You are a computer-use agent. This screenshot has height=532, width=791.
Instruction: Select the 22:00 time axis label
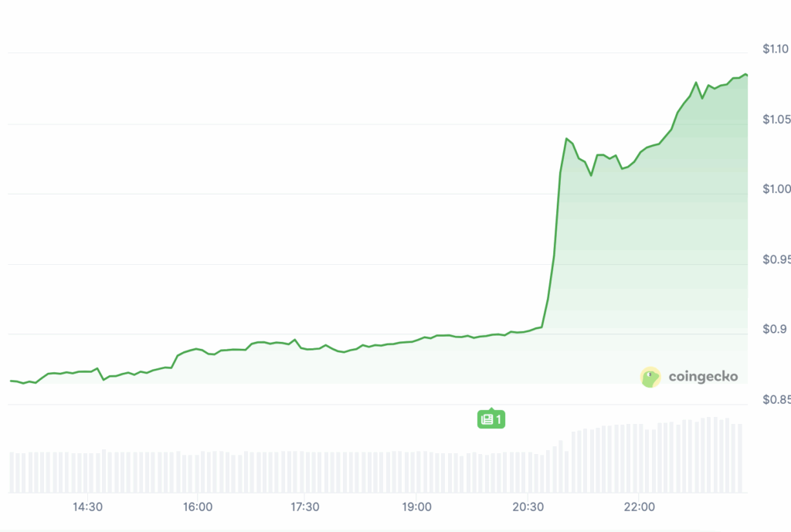coord(639,507)
